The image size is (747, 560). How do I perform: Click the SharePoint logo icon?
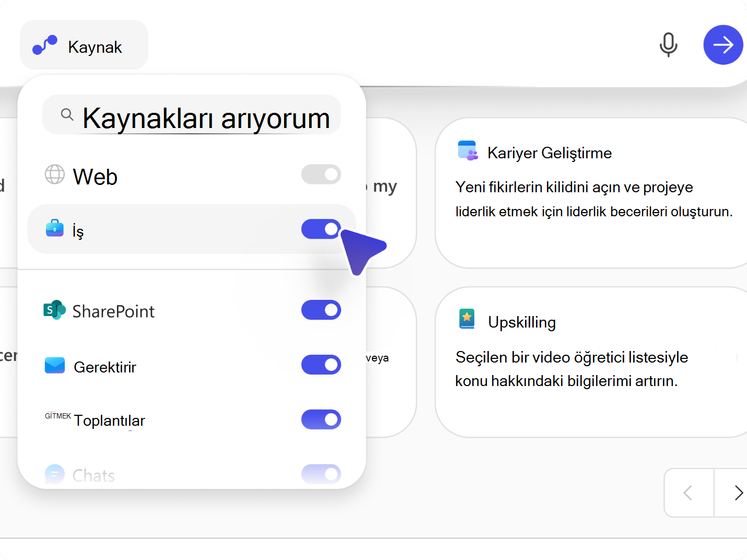[x=54, y=310]
